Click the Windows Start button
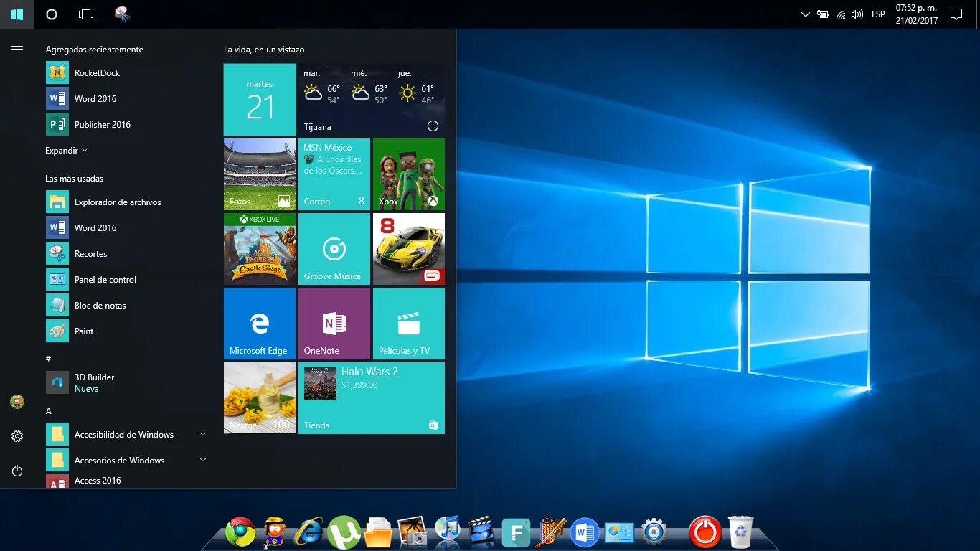This screenshot has width=980, height=551. coord(17,14)
